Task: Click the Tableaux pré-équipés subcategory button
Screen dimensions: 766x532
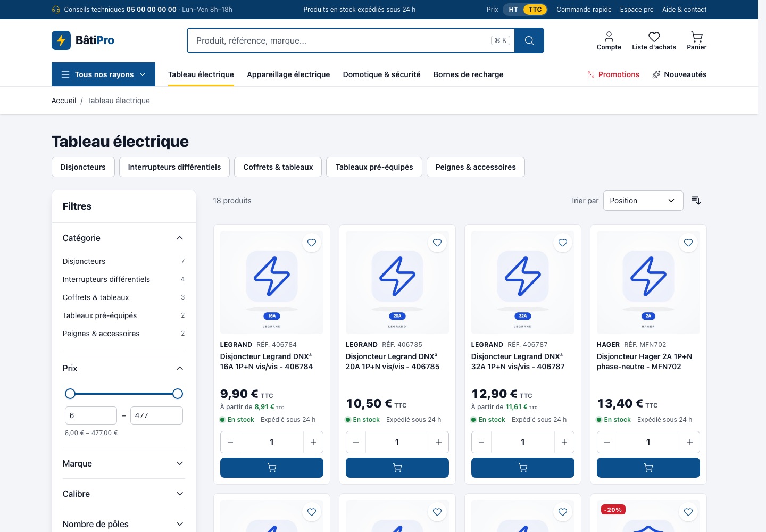Action: (374, 167)
